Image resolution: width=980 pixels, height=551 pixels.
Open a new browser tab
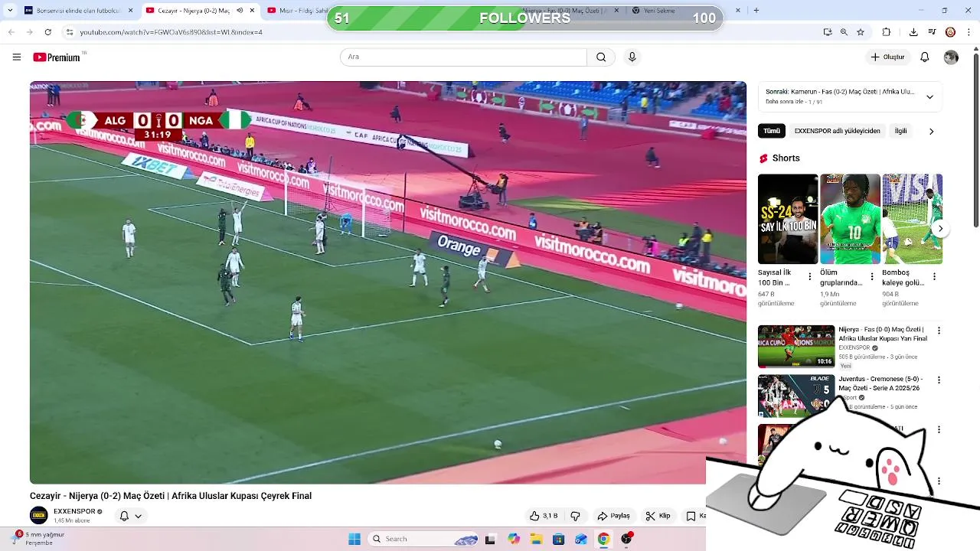pyautogui.click(x=756, y=10)
